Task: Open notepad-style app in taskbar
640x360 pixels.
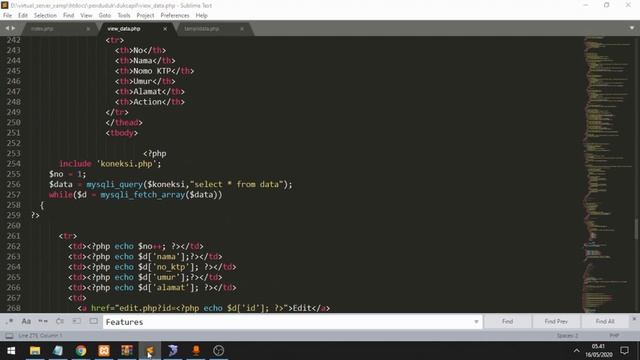Action: (58, 351)
